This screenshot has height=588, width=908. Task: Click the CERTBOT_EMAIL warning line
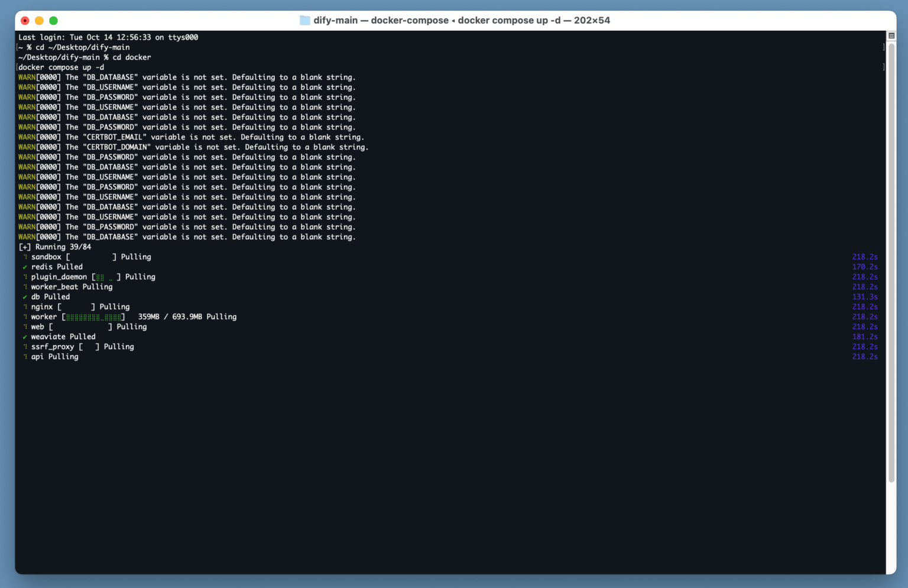pyautogui.click(x=191, y=137)
